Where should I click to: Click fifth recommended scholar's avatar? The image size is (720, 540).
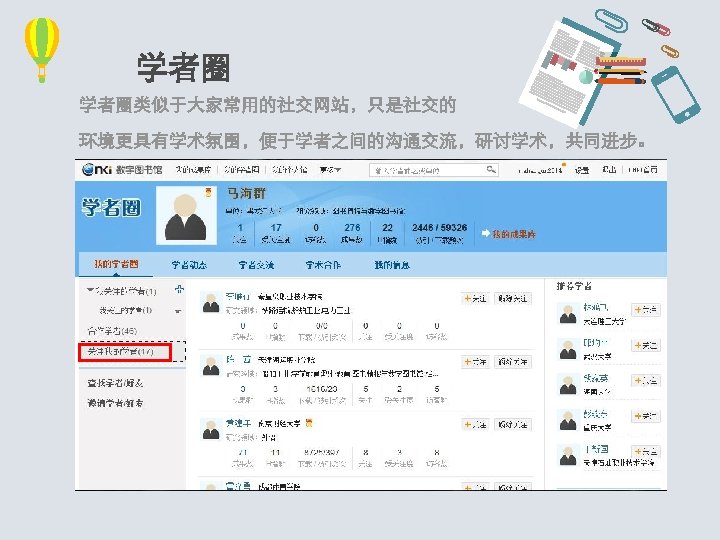(568, 456)
